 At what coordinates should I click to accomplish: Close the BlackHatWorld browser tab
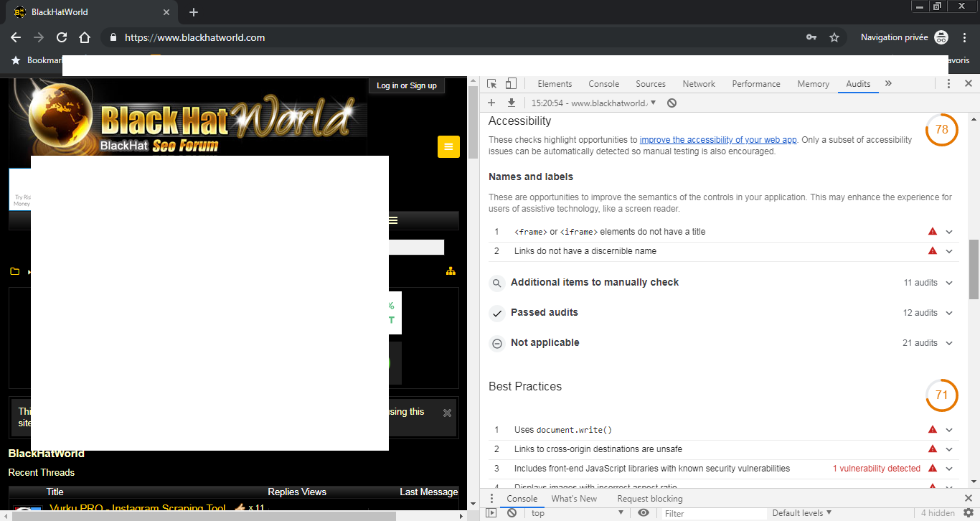(166, 12)
